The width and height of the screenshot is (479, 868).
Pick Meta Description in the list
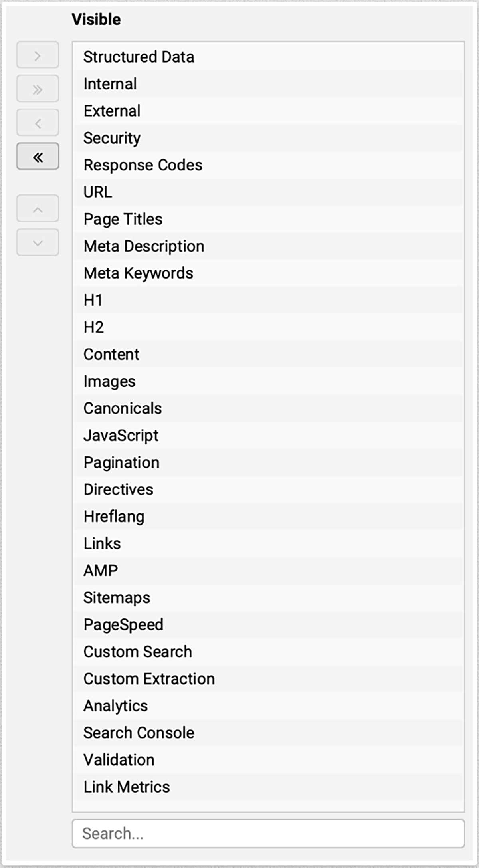pos(268,246)
